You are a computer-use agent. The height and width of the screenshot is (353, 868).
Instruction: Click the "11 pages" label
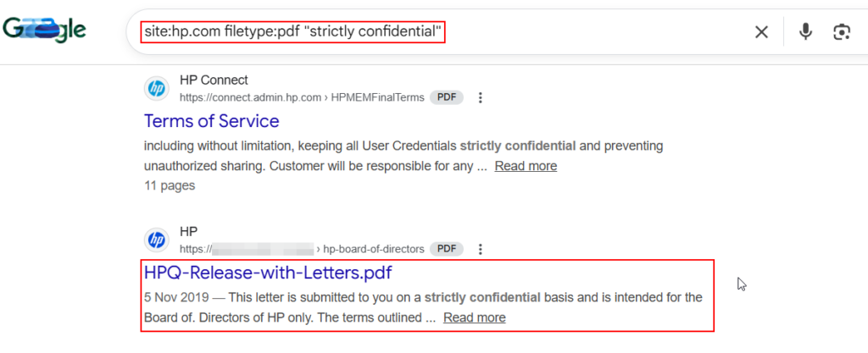click(170, 185)
